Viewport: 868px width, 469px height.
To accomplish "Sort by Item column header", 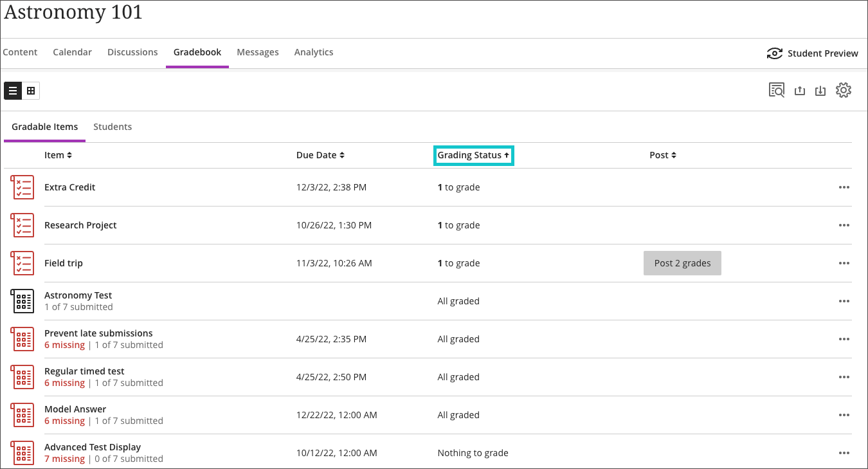I will 58,155.
